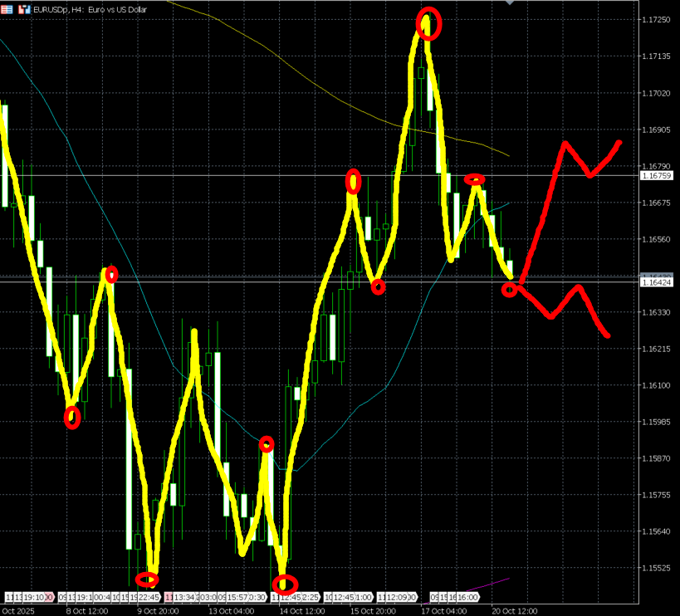Screen dimensions: 680x616
Task: Click the 1.17250 price scale label
Action: click(x=657, y=19)
